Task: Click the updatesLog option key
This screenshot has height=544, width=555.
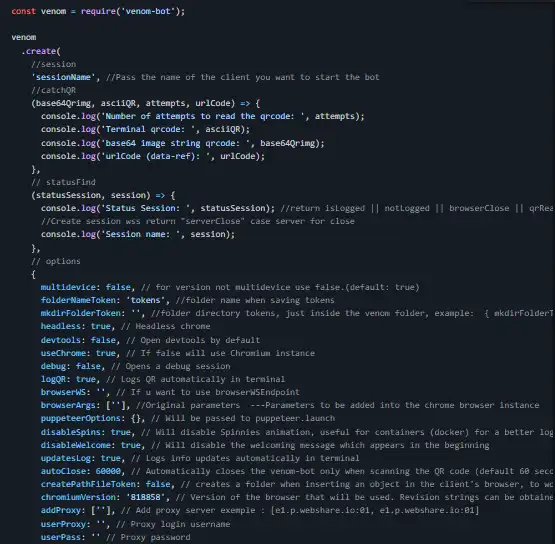Action: (x=65, y=458)
